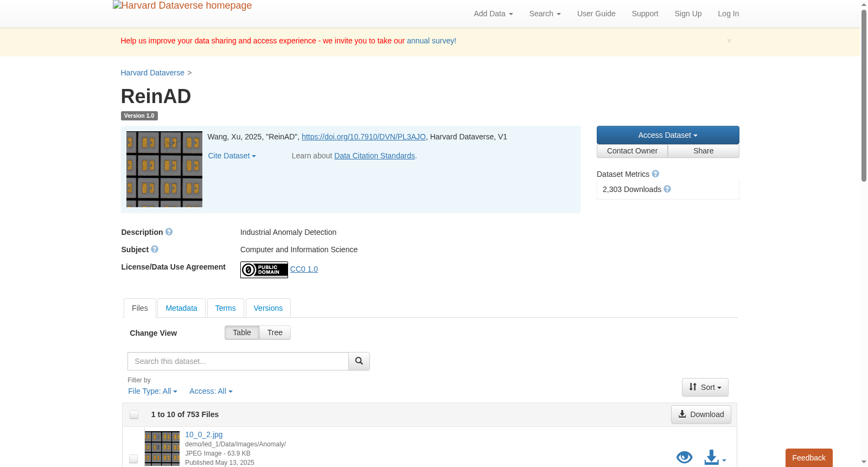868x467 pixels.
Task: Click the '2,303 Downloads' text
Action: [x=632, y=189]
